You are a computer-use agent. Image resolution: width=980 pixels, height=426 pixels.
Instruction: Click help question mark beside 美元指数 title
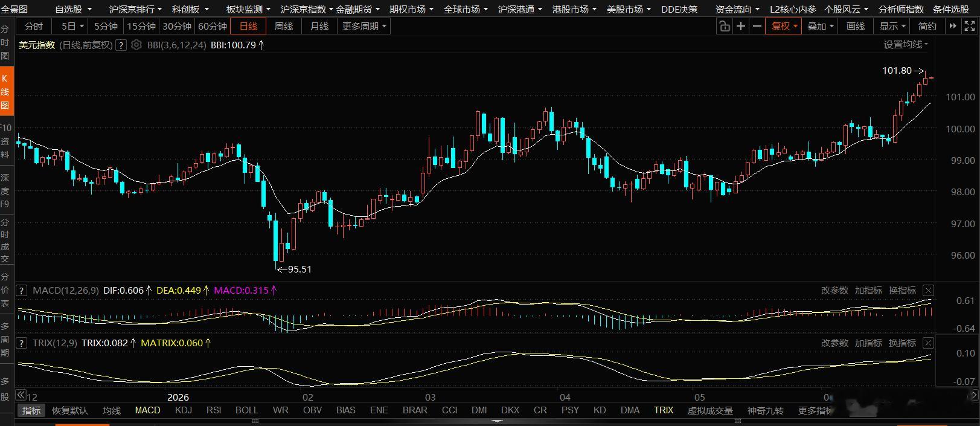(121, 45)
